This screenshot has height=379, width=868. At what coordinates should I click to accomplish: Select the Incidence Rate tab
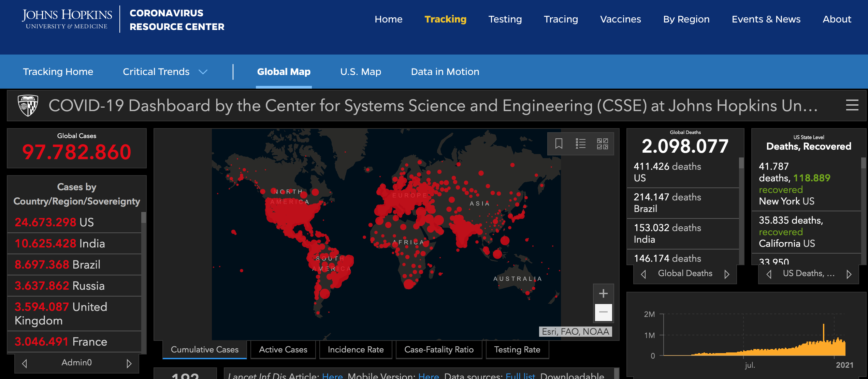(356, 350)
